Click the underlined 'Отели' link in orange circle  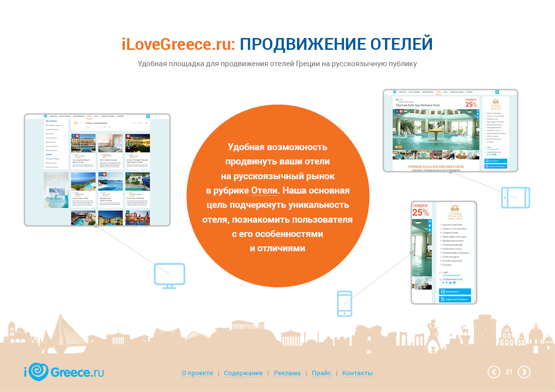click(261, 191)
